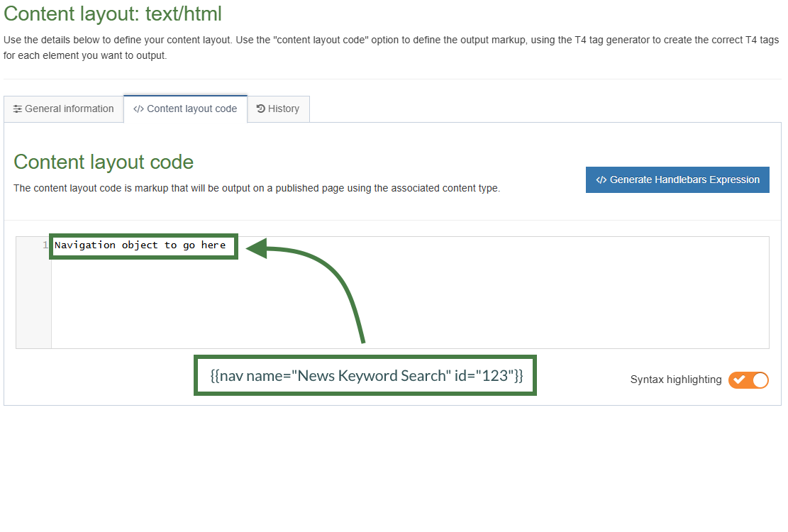Place cursor in the code editor on line 1
788x532 pixels.
tap(142, 245)
